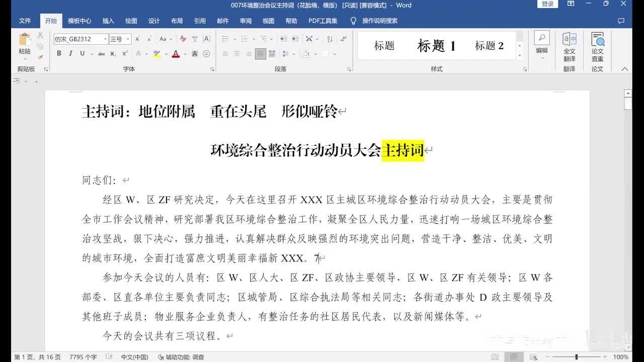Apply the 标题 style

[x=384, y=46]
